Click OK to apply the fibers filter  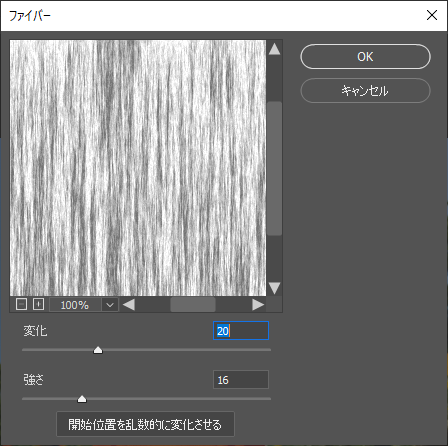point(365,57)
